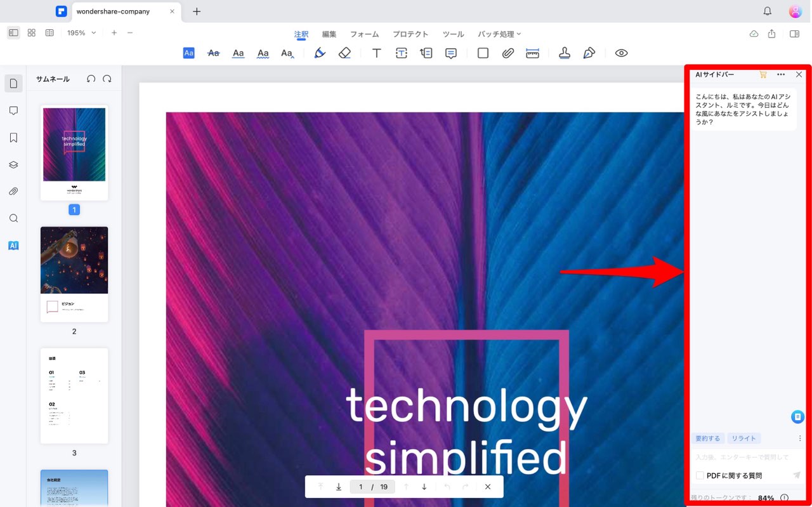Open the thumbnails panel icon in left sidebar
Image resolution: width=812 pixels, height=507 pixels.
(x=13, y=83)
